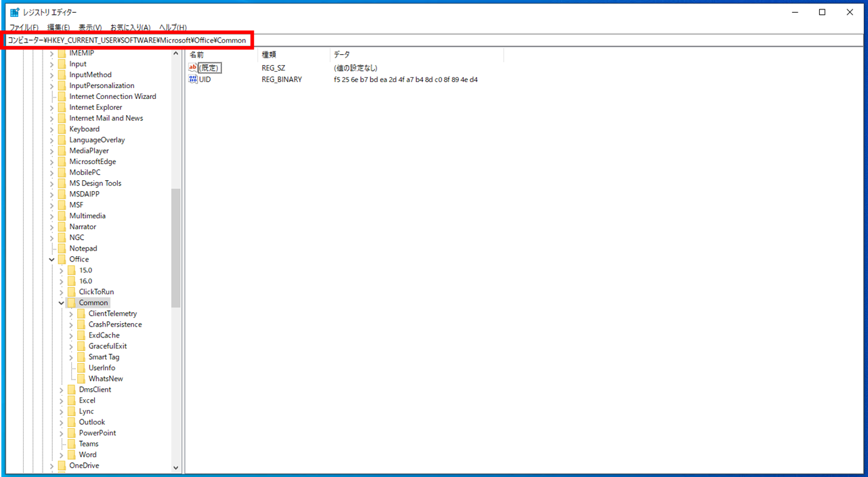Image resolution: width=868 pixels, height=477 pixels.
Task: Select the Internet Mail and News key
Action: [106, 118]
